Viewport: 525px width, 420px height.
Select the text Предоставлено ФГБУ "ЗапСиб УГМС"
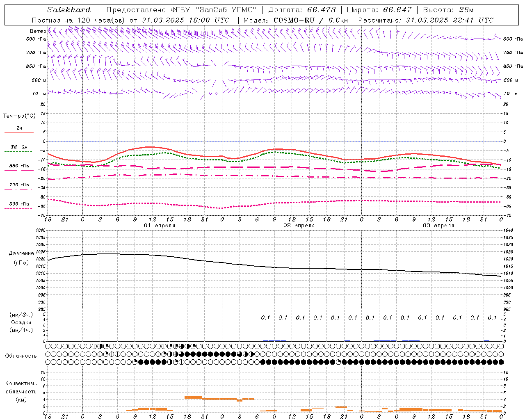point(181,10)
